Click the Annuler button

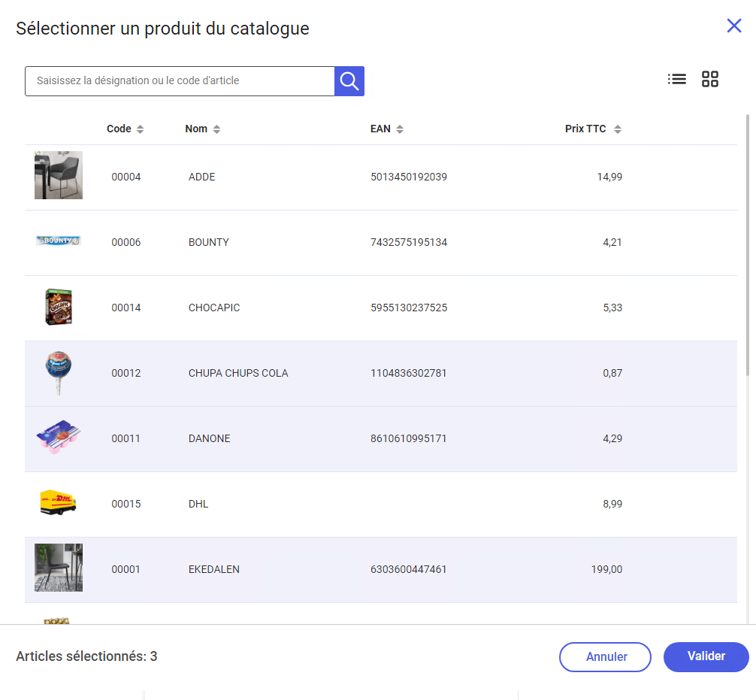605,656
